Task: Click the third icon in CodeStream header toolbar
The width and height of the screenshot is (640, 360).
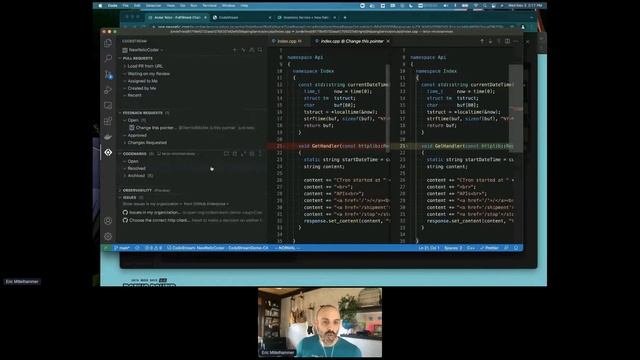Action: pyautogui.click(x=252, y=50)
